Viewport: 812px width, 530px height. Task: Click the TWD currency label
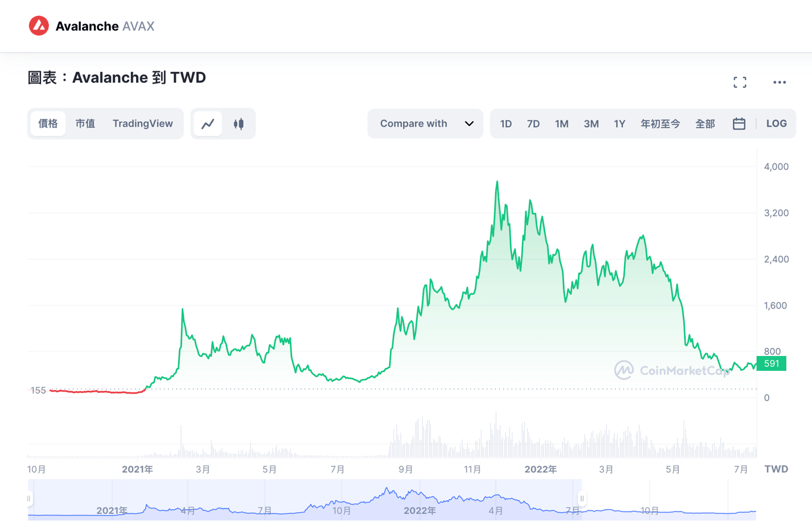pos(776,469)
